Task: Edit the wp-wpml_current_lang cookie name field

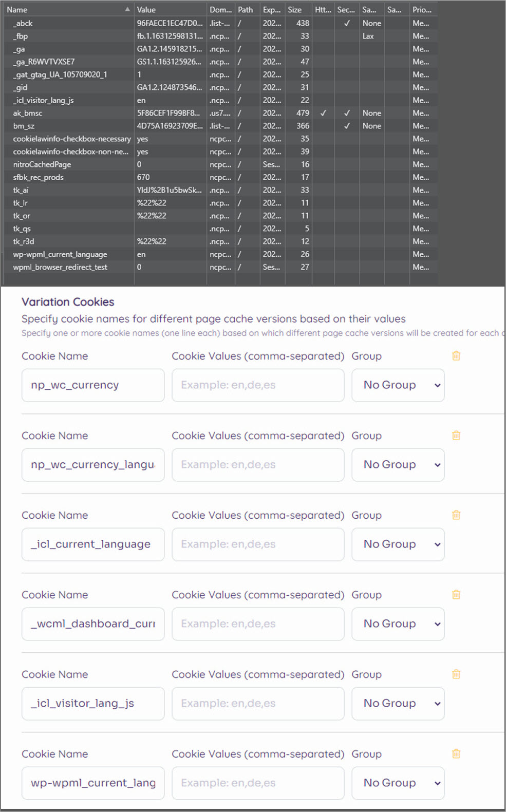Action: 93,783
